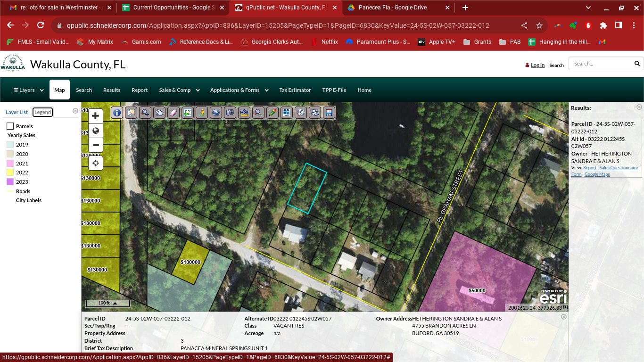The height and width of the screenshot is (362, 644).
Task: Open the TPP E-File page
Action: [334, 90]
